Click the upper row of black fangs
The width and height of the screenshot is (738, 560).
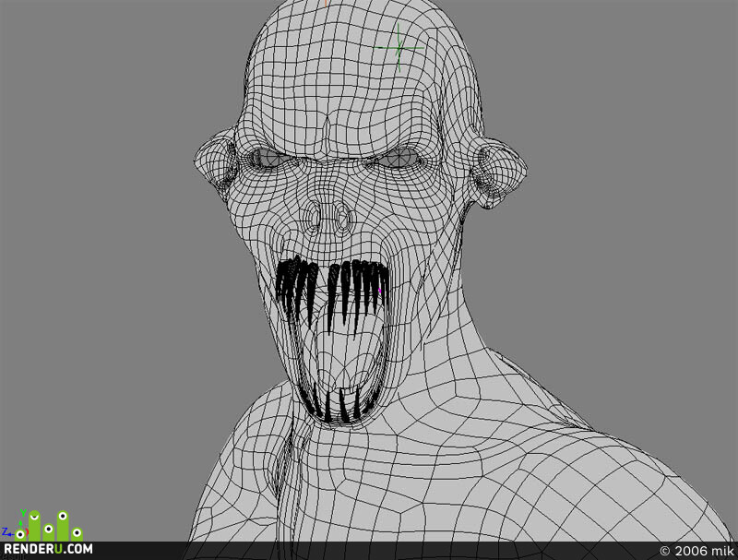pos(333,292)
